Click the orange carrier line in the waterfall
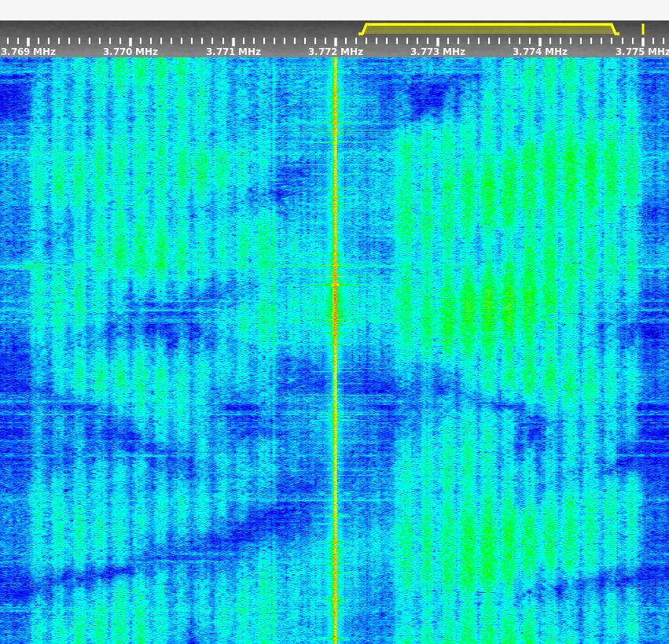Screen dimensions: 669x644 pyautogui.click(x=335, y=350)
